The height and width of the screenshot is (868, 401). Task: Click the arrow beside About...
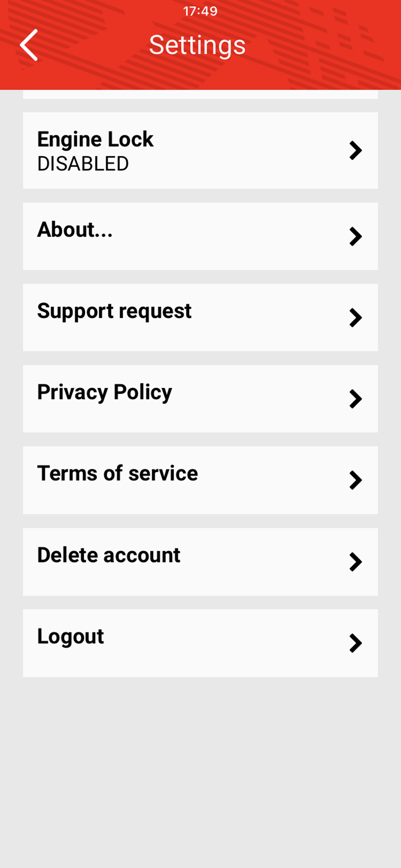[x=355, y=237]
